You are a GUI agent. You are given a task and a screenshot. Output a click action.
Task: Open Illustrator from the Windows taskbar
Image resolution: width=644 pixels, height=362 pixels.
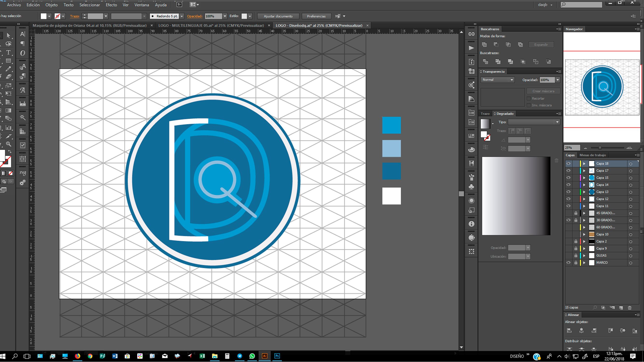(264, 356)
